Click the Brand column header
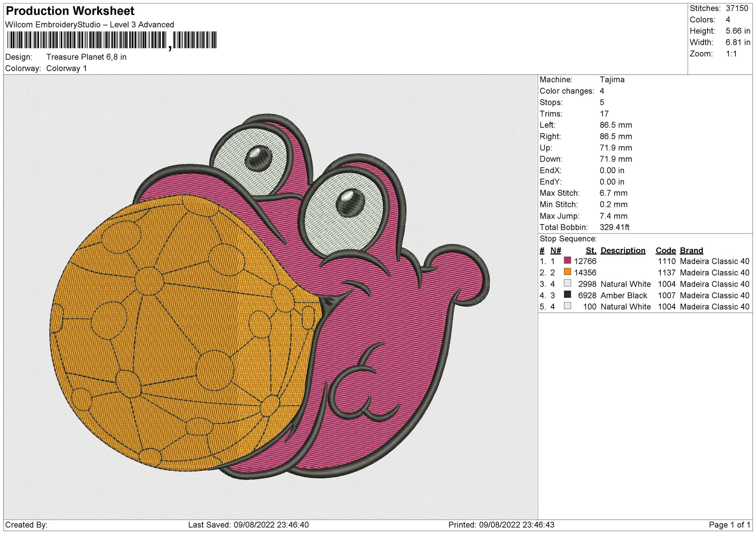Viewport: 756px width, 534px height. click(x=692, y=250)
